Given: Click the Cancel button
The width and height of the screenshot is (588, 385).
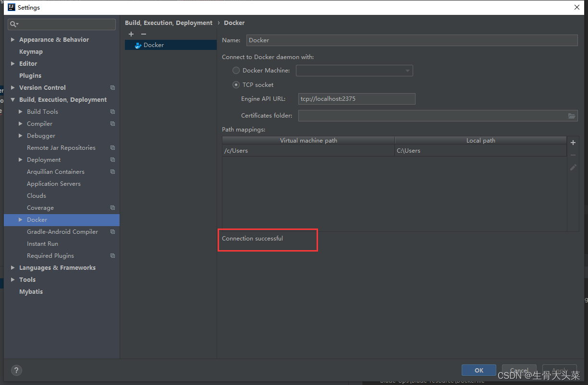Looking at the screenshot, I should point(519,370).
